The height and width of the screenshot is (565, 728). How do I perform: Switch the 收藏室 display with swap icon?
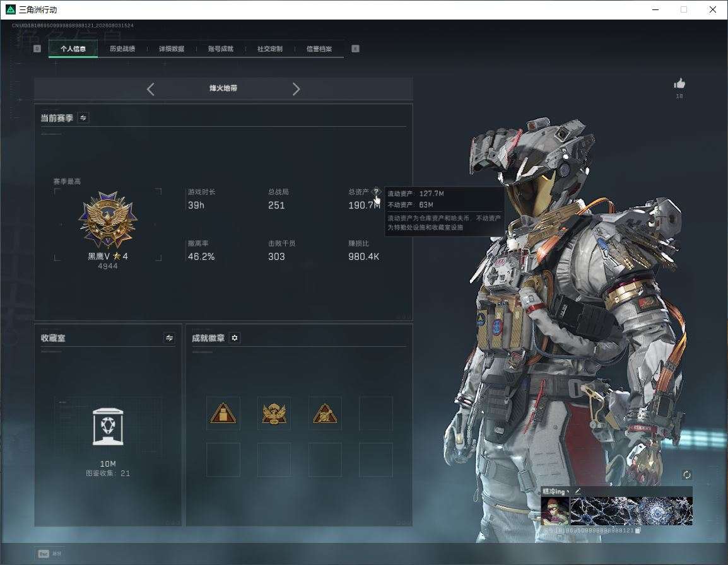click(x=170, y=338)
